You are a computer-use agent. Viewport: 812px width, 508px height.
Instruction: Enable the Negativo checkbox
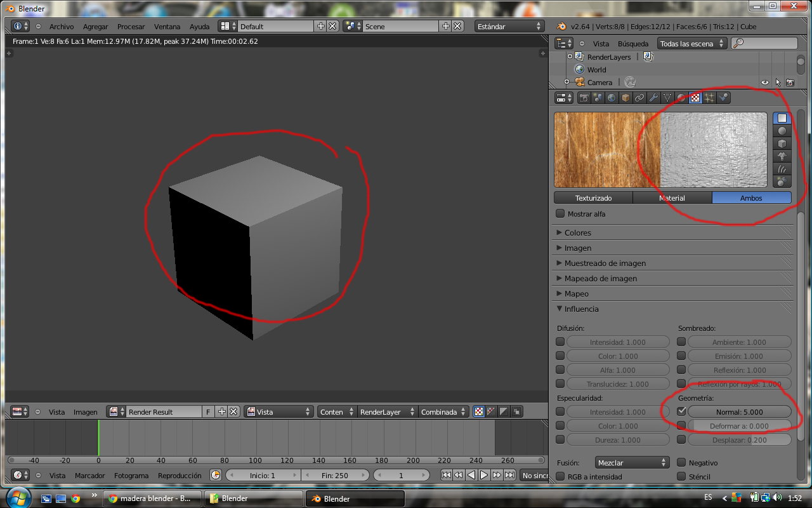tap(682, 463)
